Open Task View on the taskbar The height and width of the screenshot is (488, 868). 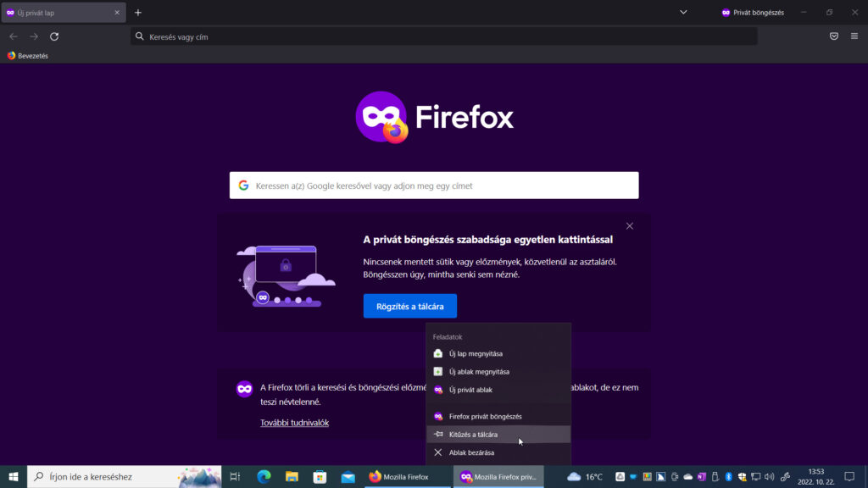coord(235,476)
